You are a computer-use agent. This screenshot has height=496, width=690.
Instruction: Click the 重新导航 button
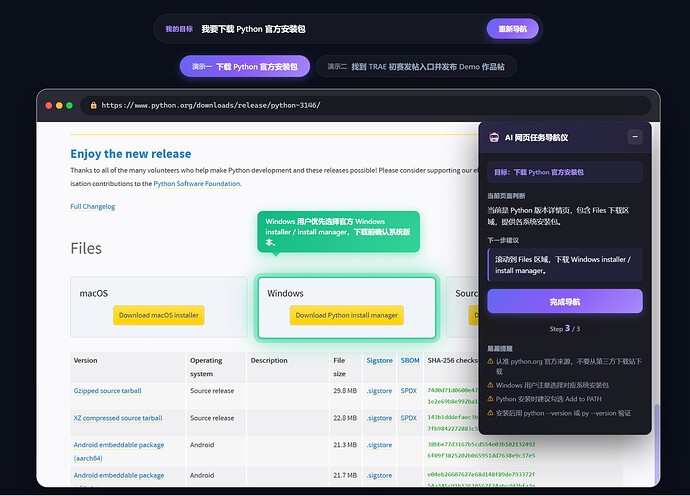[x=513, y=29]
